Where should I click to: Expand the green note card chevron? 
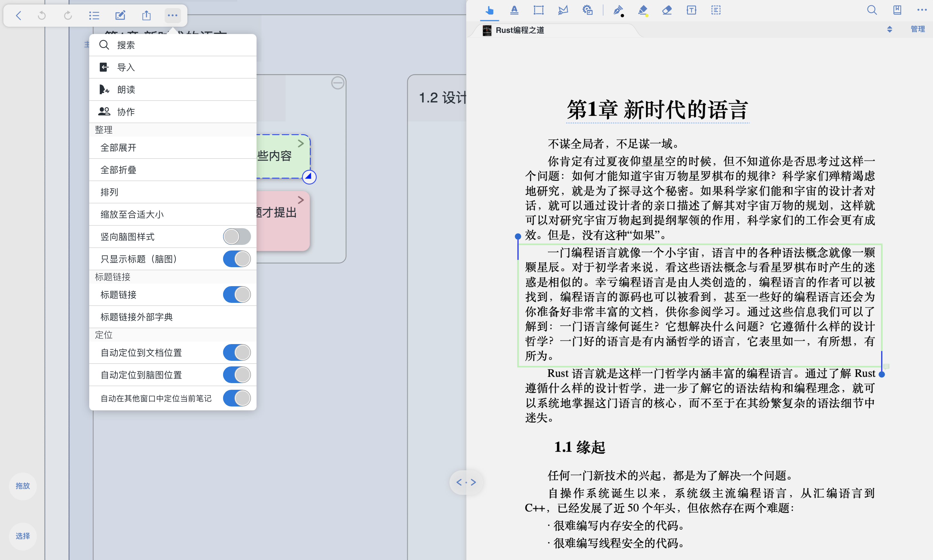(301, 144)
